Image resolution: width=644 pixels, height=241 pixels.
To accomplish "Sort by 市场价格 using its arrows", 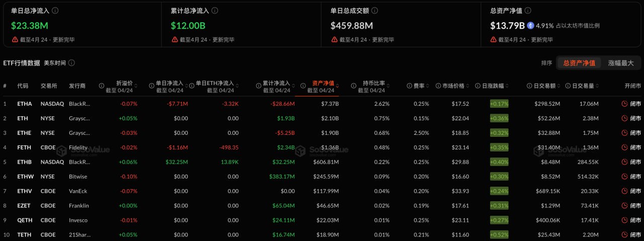I will [469, 86].
